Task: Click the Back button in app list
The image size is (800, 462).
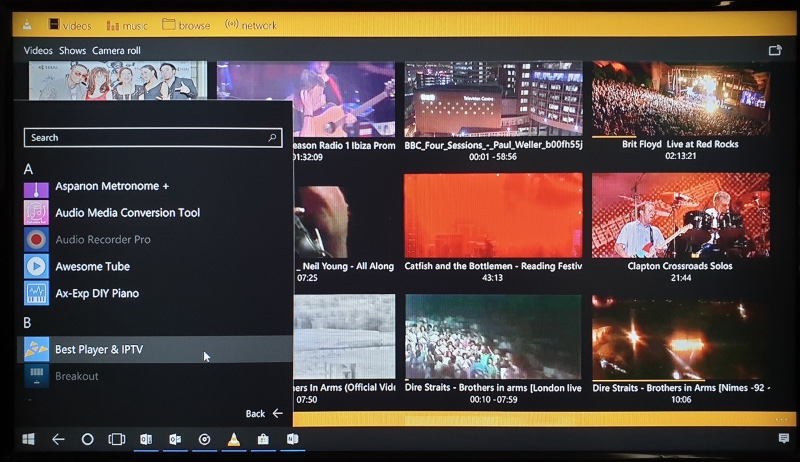Action: click(x=264, y=414)
